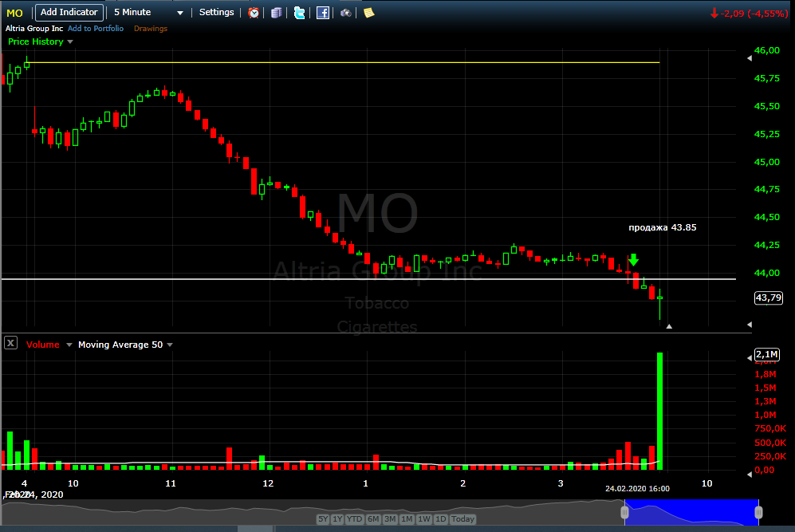Click the green sell arrow marker

click(633, 260)
